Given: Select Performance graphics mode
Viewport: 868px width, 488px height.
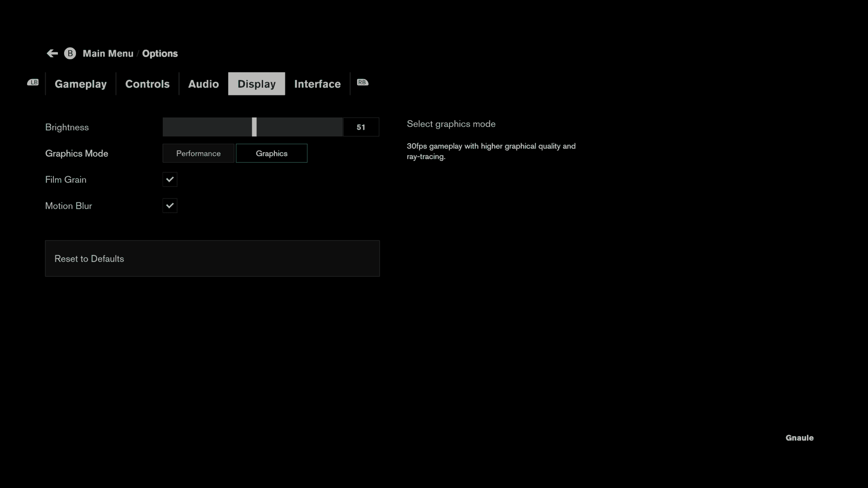Looking at the screenshot, I should click(x=198, y=153).
